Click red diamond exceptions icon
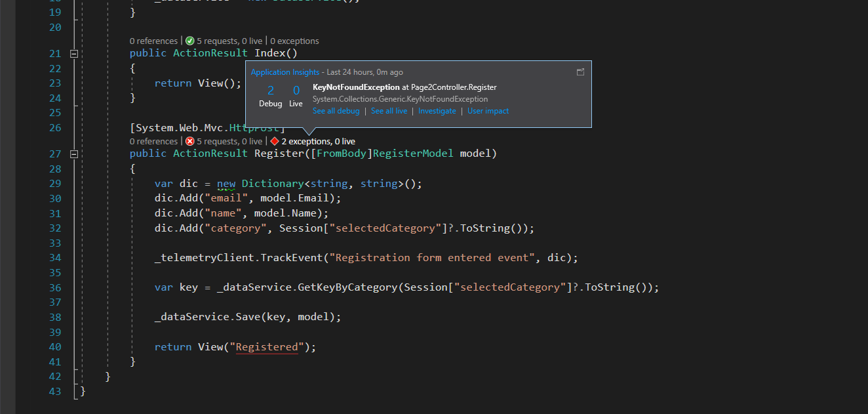The width and height of the screenshot is (868, 414). (x=275, y=141)
